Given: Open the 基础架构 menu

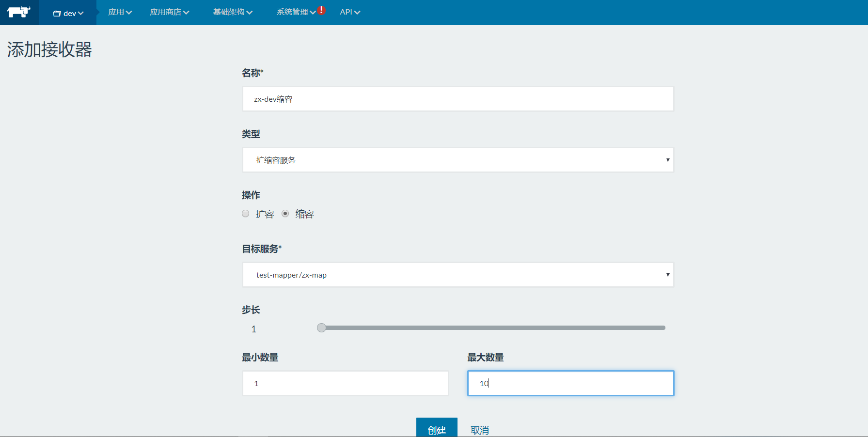Looking at the screenshot, I should [x=233, y=12].
